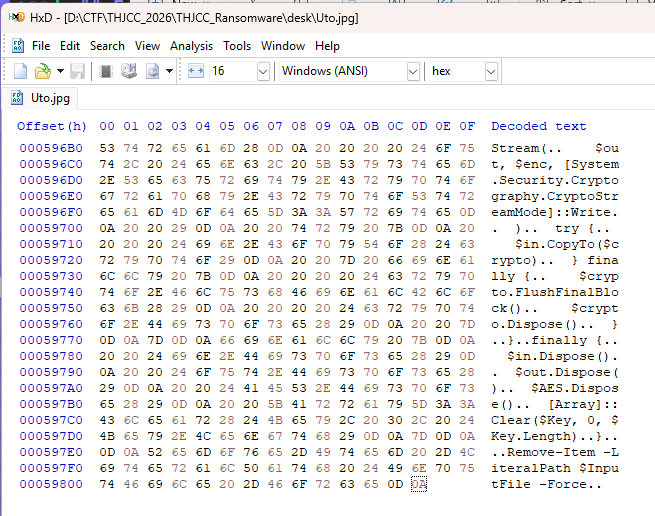Click the Save floppy disk icon
This screenshot has width=655, height=516.
(77, 71)
